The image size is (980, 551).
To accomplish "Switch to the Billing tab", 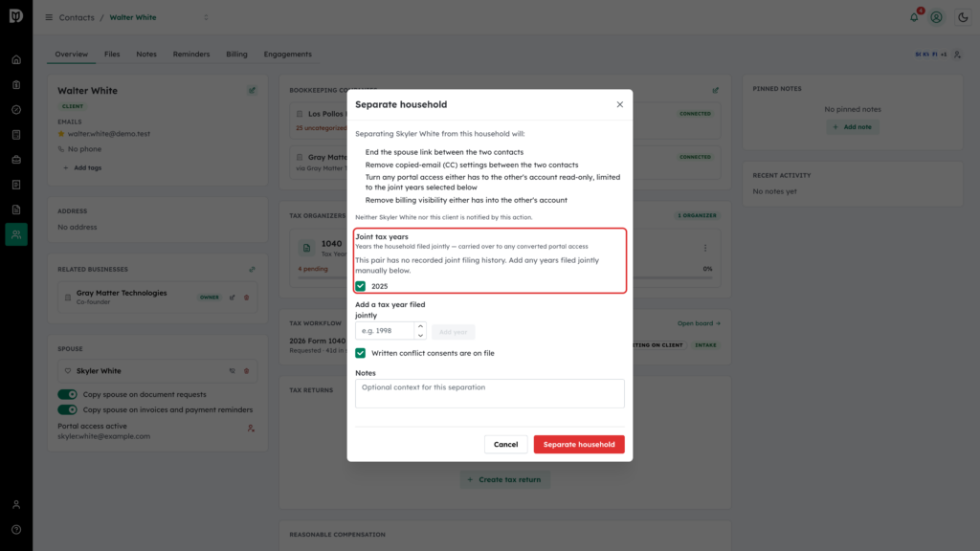I will tap(237, 55).
